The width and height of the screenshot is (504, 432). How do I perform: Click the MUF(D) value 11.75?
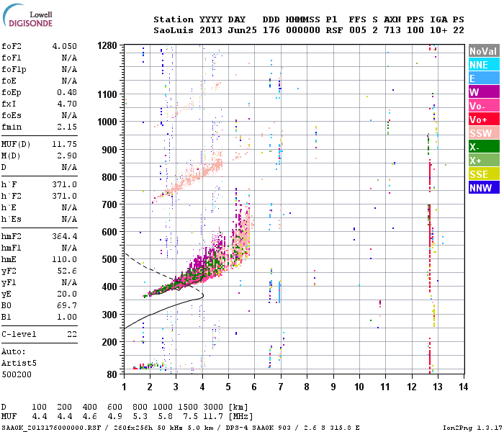click(65, 144)
